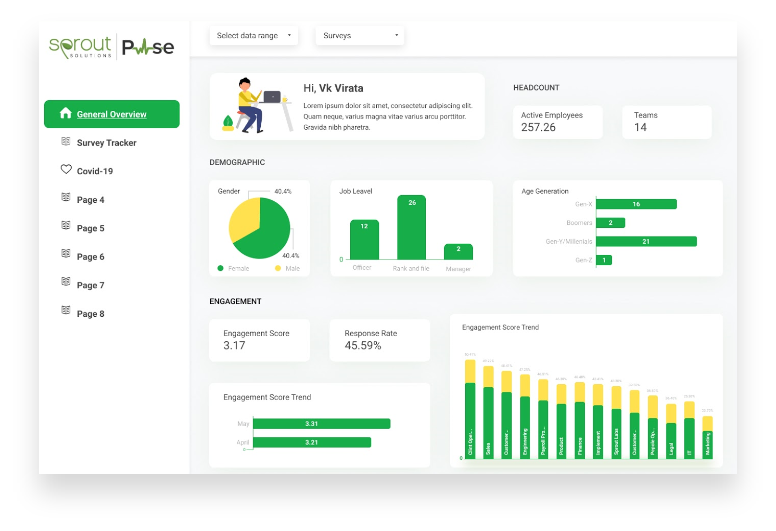Open the Covid-19 sidebar page

(x=95, y=171)
